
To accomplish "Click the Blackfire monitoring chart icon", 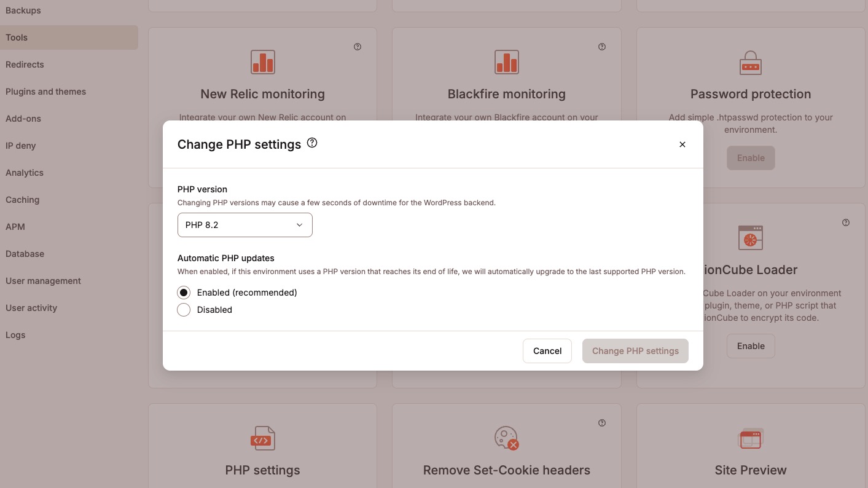I will pos(507,62).
